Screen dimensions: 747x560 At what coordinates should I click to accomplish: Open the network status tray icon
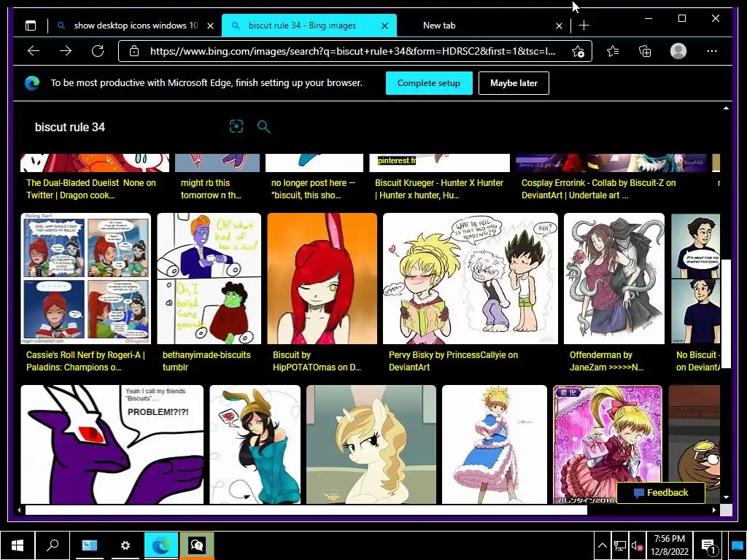pyautogui.click(x=620, y=545)
